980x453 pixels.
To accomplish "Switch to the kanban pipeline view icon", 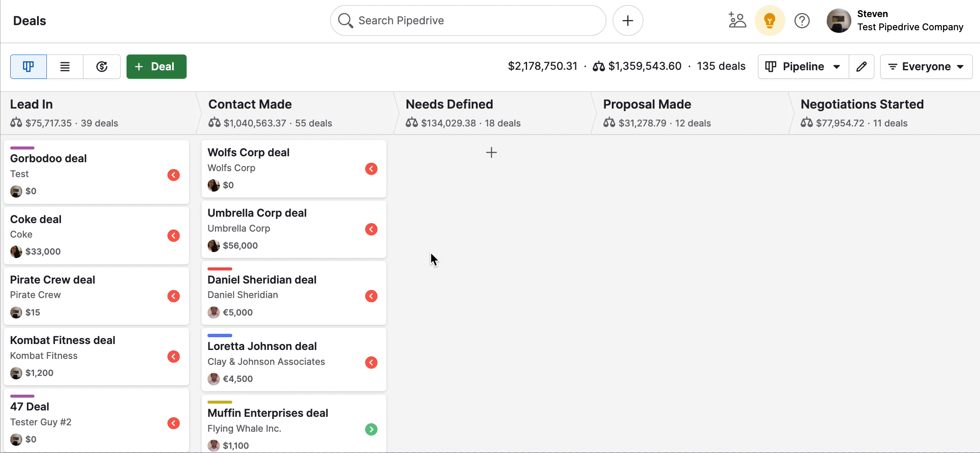I will [28, 66].
